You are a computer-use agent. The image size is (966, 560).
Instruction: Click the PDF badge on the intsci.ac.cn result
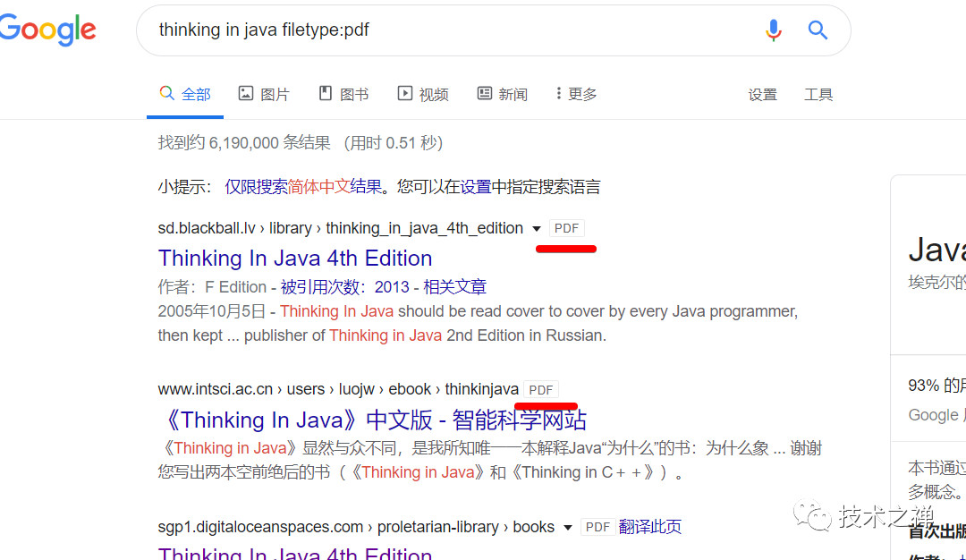pyautogui.click(x=541, y=390)
